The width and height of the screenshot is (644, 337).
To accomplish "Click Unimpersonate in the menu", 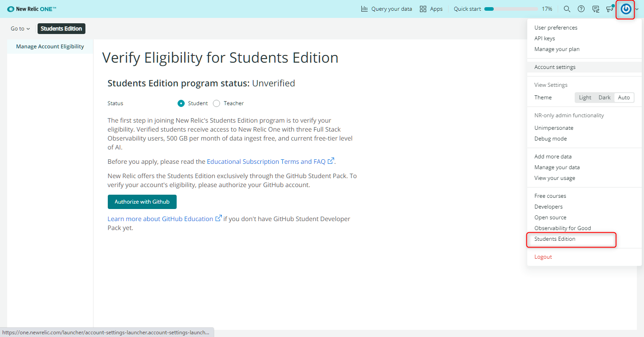I will [x=554, y=128].
